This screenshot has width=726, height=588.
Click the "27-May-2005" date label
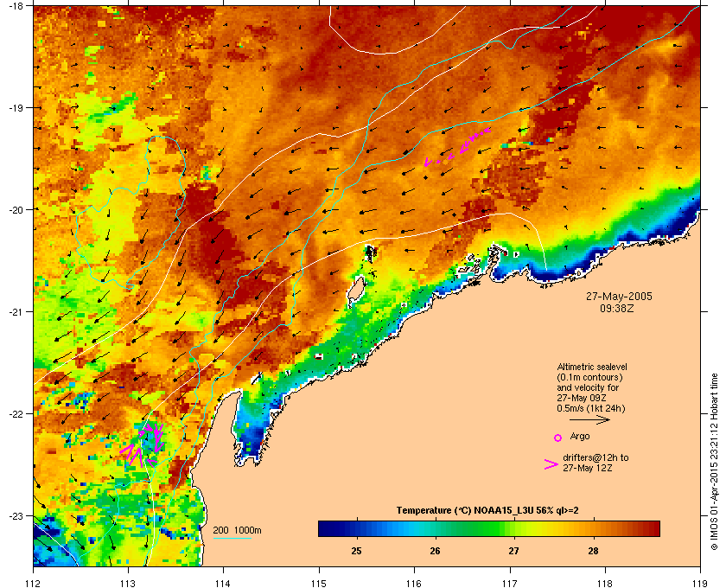pos(619,296)
